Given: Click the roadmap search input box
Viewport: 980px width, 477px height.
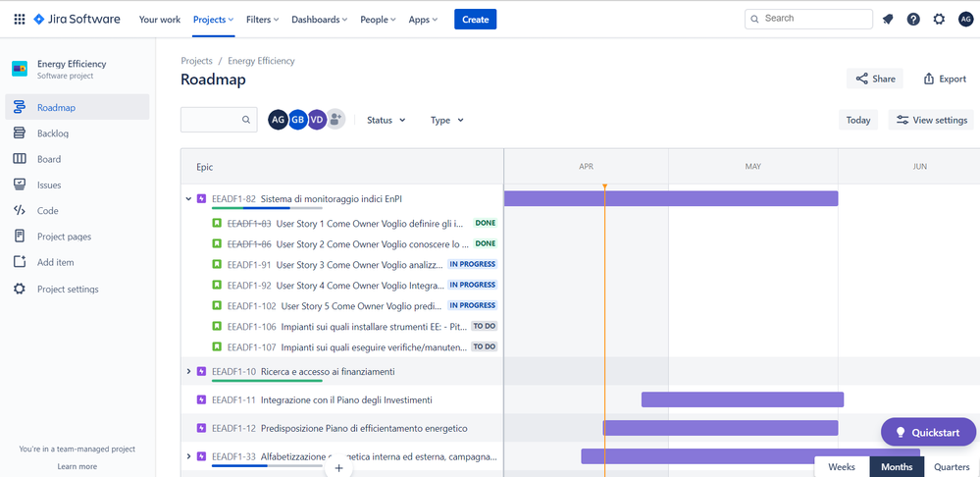Looking at the screenshot, I should pyautogui.click(x=219, y=120).
